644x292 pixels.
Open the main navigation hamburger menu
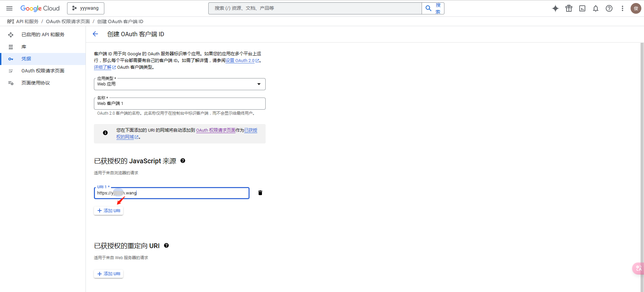pos(9,8)
